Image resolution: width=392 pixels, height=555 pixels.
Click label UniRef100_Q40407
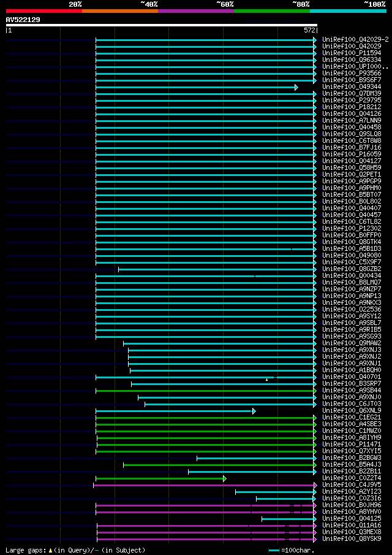click(x=352, y=209)
